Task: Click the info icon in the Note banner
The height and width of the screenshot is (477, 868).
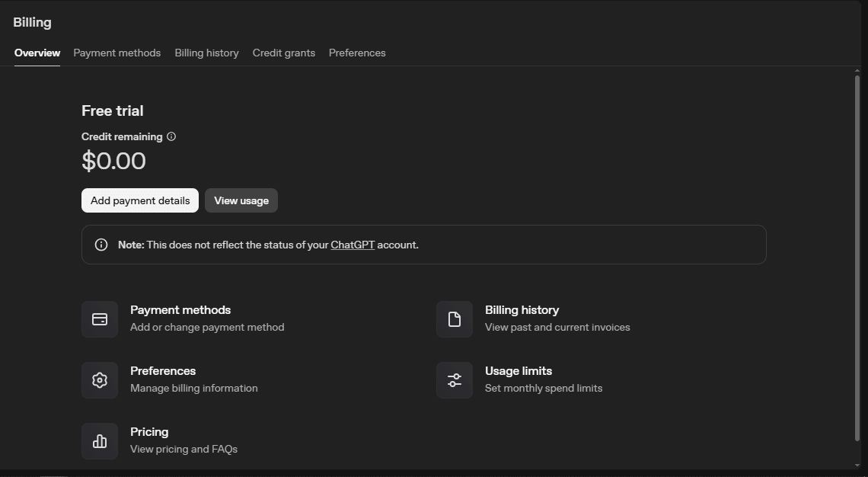Action: coord(101,244)
